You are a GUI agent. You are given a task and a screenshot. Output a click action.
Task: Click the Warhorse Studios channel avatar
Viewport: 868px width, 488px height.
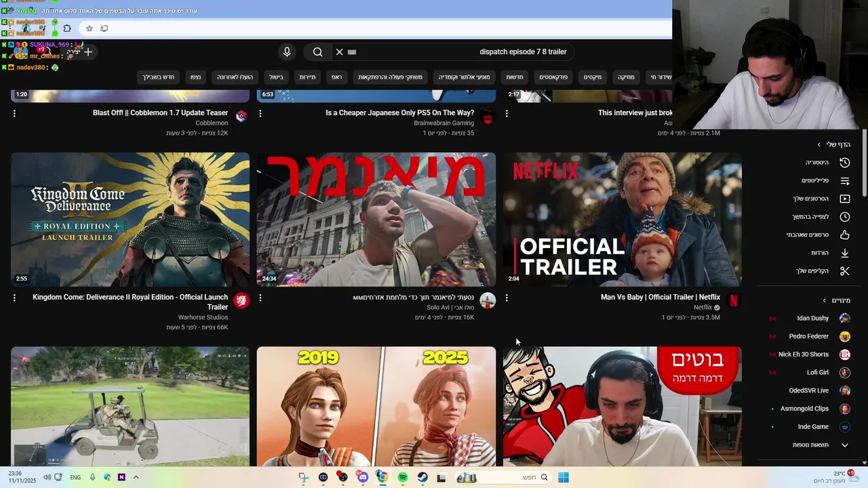[x=241, y=300]
